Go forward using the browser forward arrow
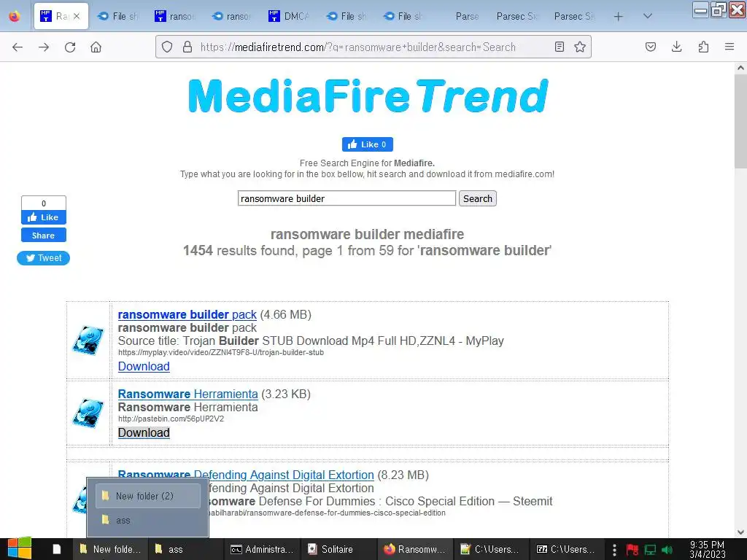This screenshot has height=560, width=747. click(44, 47)
